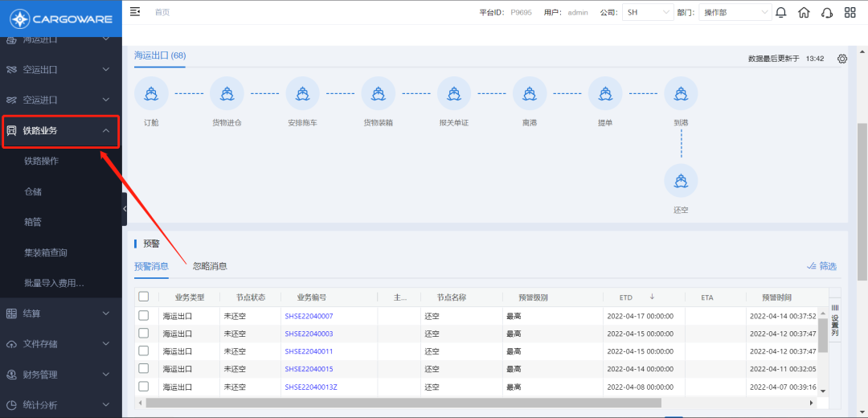Open the customer service headset icon

[827, 12]
